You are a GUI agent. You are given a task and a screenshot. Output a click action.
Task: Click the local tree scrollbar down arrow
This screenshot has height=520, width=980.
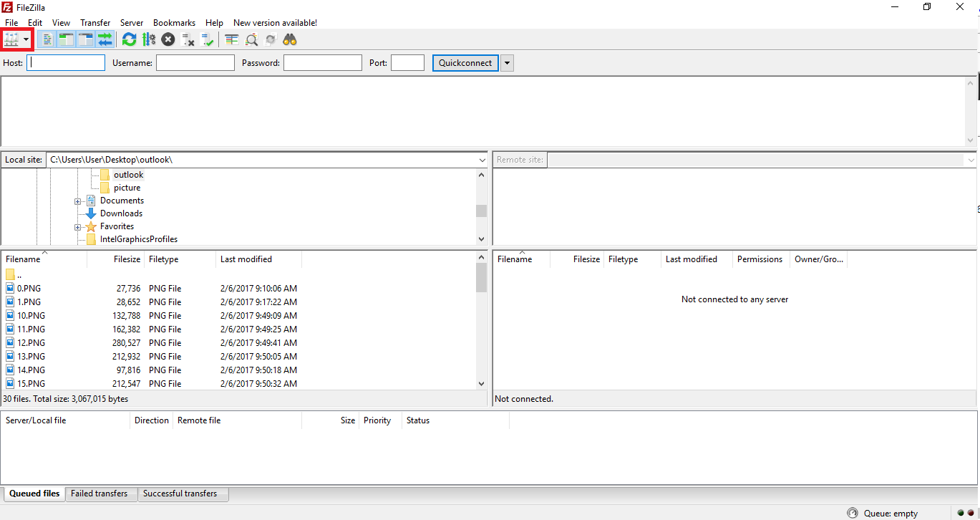point(481,239)
